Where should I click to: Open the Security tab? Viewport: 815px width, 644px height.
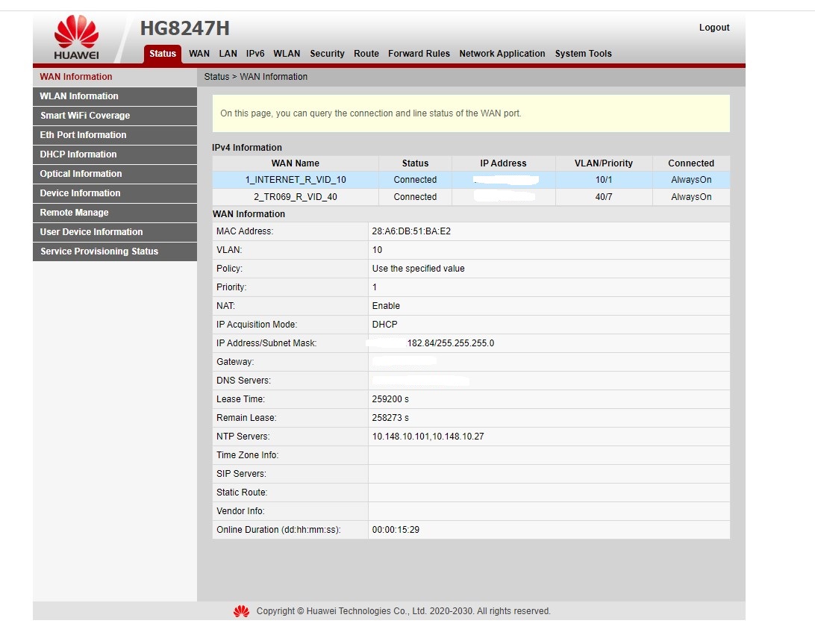pos(327,54)
